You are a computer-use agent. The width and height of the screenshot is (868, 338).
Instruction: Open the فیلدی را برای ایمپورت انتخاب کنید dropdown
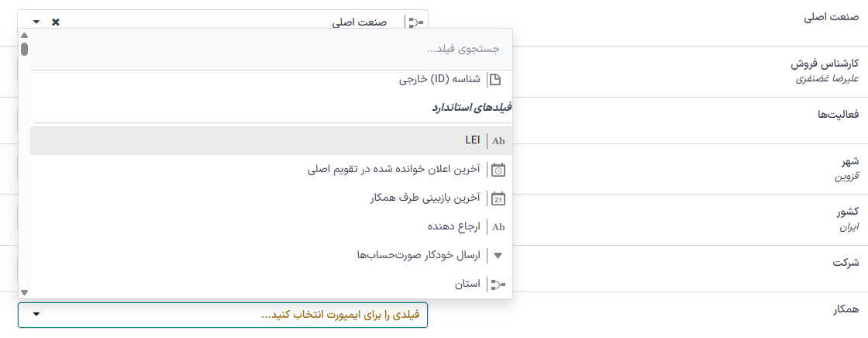point(232,315)
